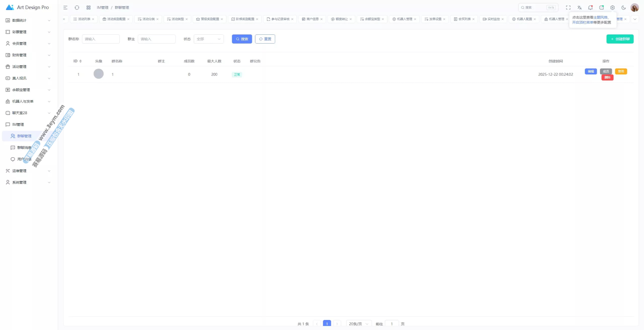
Task: Open the 状态 filter dropdown
Action: coord(209,39)
